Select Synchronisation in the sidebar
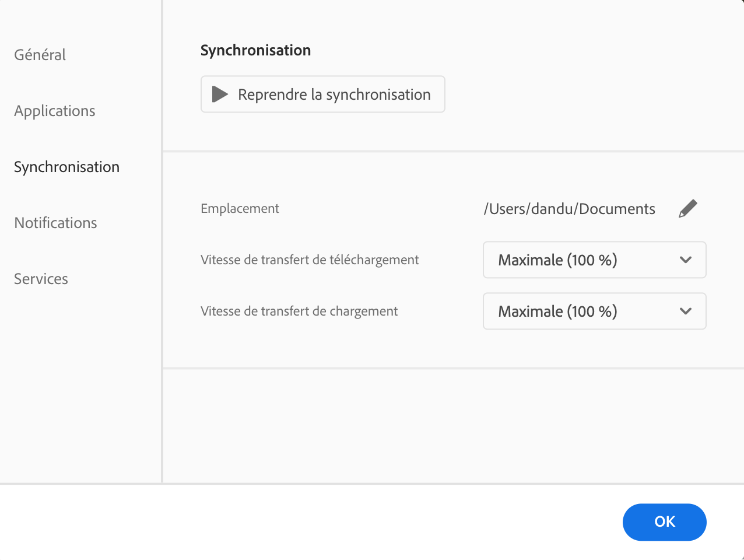 (x=66, y=167)
